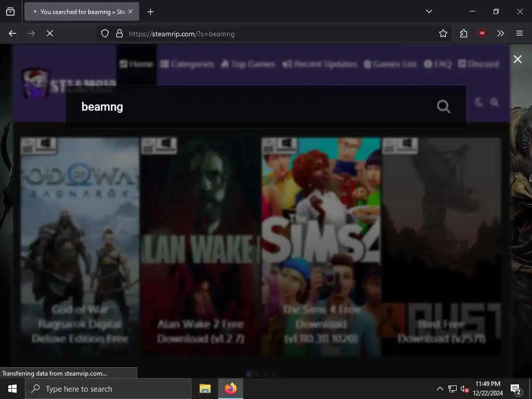
Task: Click Firefox icon in taskbar
Action: [x=230, y=389]
